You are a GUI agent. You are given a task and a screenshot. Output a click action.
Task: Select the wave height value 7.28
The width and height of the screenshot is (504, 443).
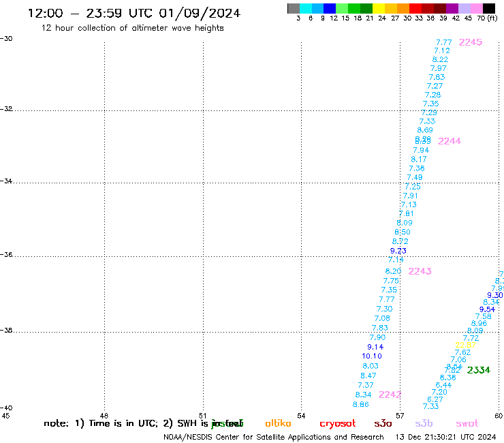(x=432, y=95)
